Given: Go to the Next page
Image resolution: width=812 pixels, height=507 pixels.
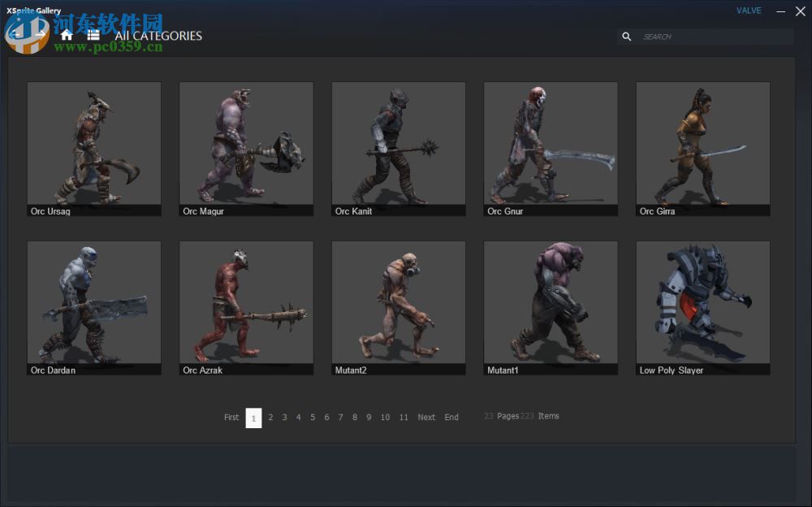Looking at the screenshot, I should (426, 418).
